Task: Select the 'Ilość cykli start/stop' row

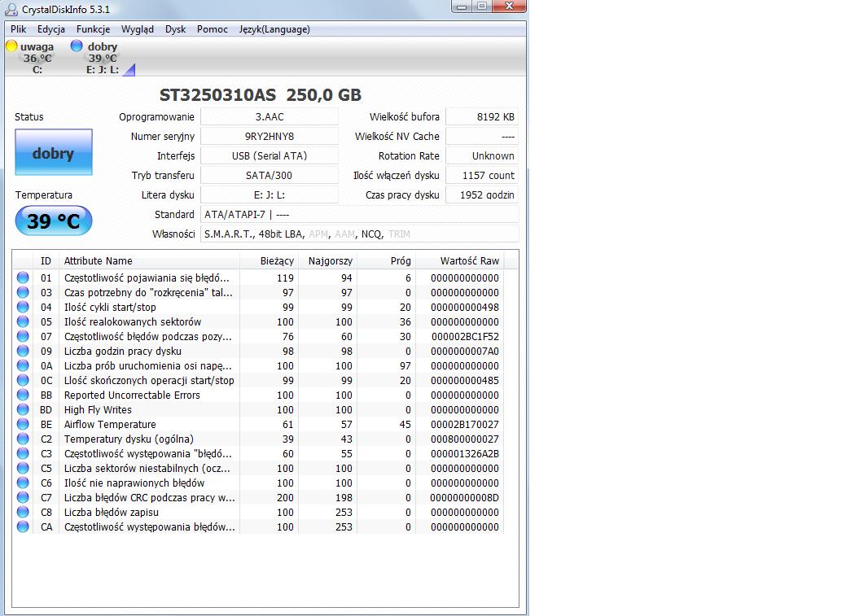Action: click(258, 307)
